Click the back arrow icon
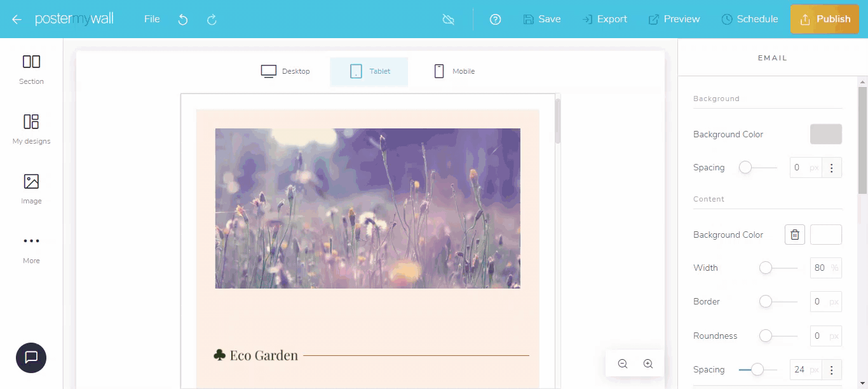 click(17, 19)
